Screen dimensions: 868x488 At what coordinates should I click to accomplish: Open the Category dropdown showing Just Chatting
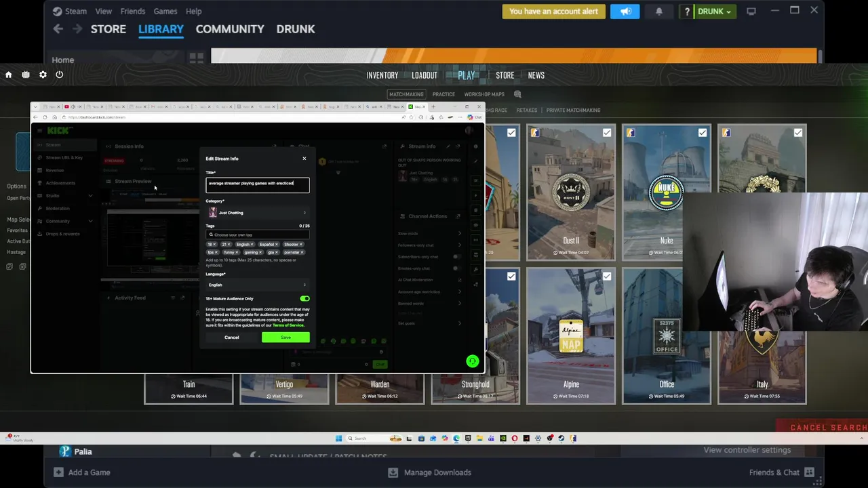pyautogui.click(x=258, y=213)
